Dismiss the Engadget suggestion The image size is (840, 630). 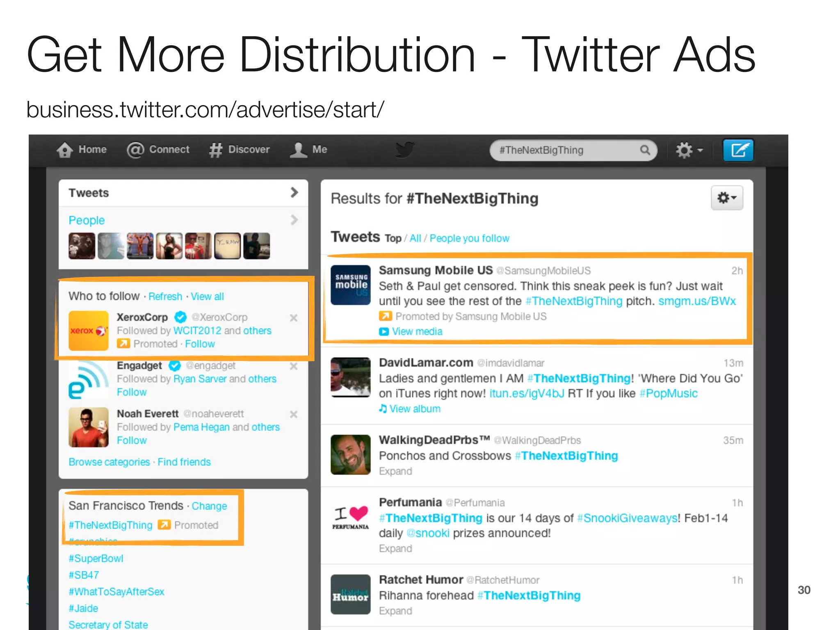[294, 366]
